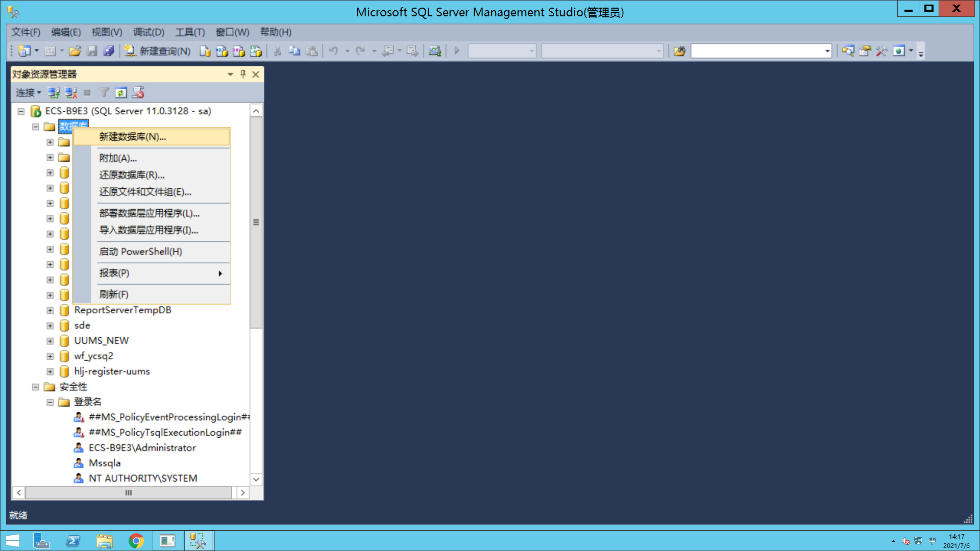Pin the 对象资源管理器 panel with the pushpin
This screenshot has width=980, height=551.
tap(243, 74)
